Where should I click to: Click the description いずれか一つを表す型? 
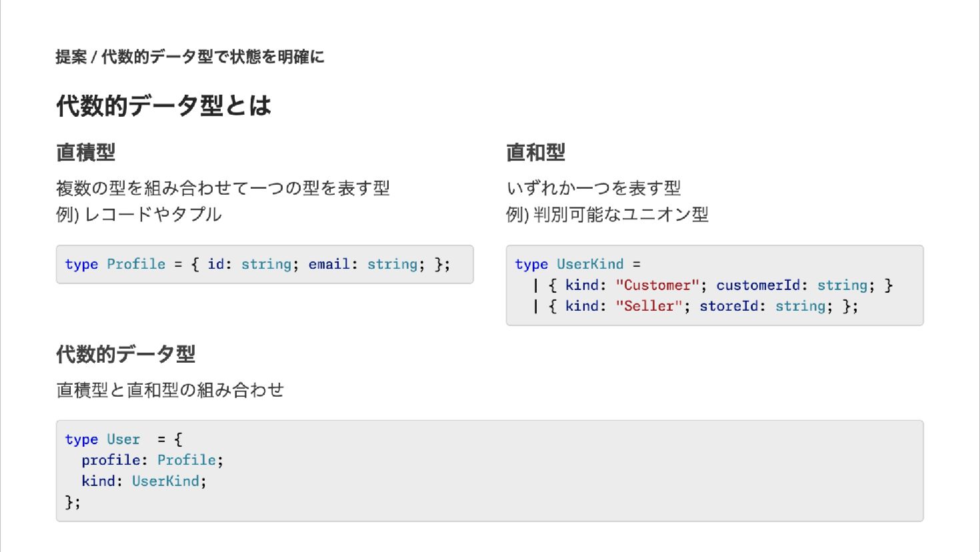(593, 188)
